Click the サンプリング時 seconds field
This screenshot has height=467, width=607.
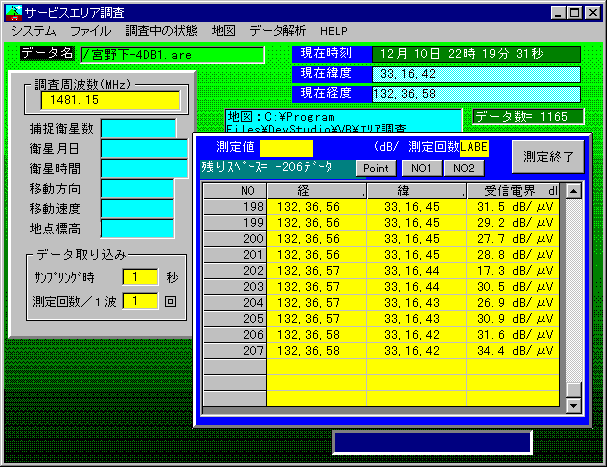point(140,277)
